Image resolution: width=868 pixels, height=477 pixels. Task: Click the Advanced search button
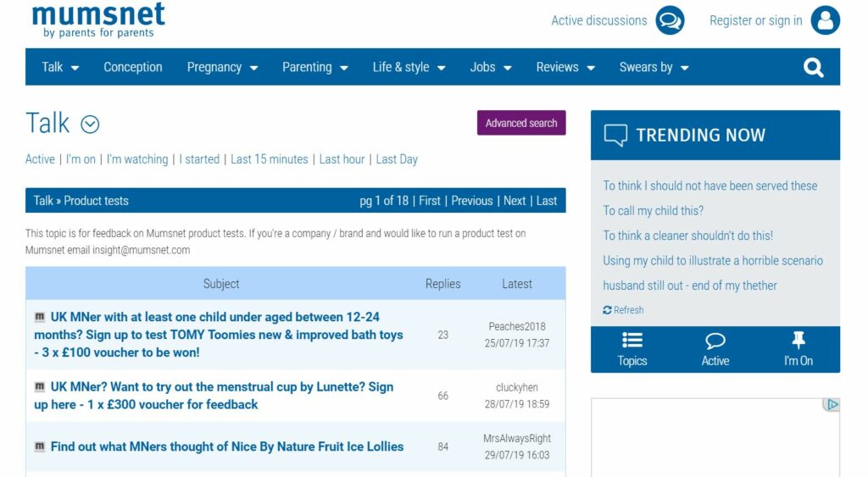521,123
